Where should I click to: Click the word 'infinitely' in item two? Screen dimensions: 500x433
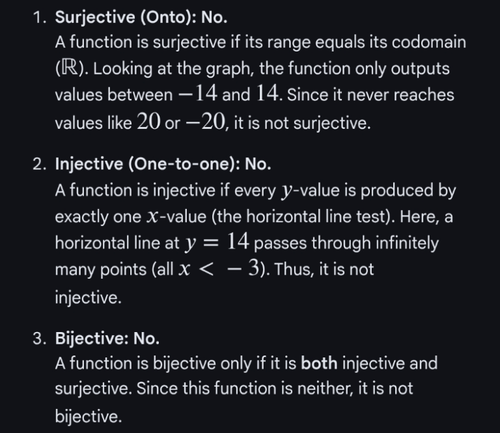point(407,243)
